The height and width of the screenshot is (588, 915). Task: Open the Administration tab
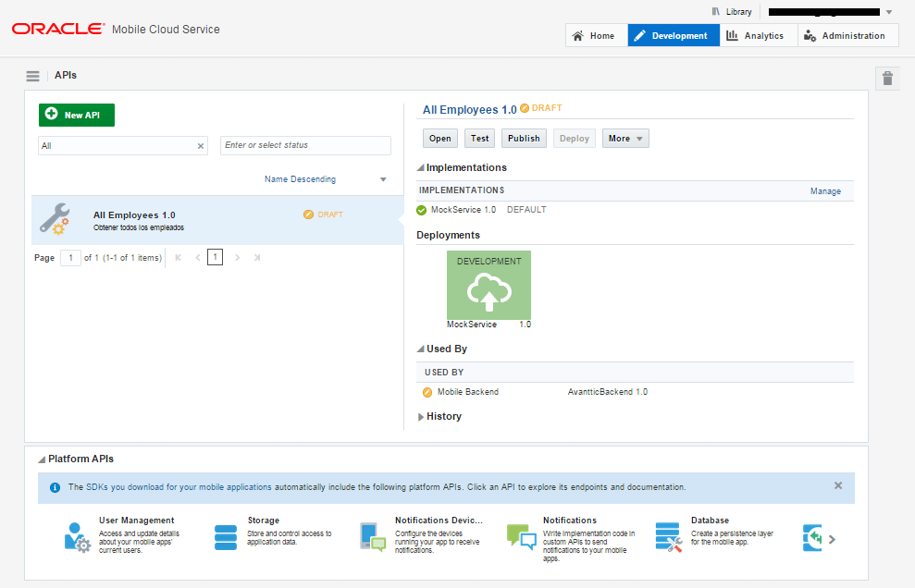(x=847, y=35)
